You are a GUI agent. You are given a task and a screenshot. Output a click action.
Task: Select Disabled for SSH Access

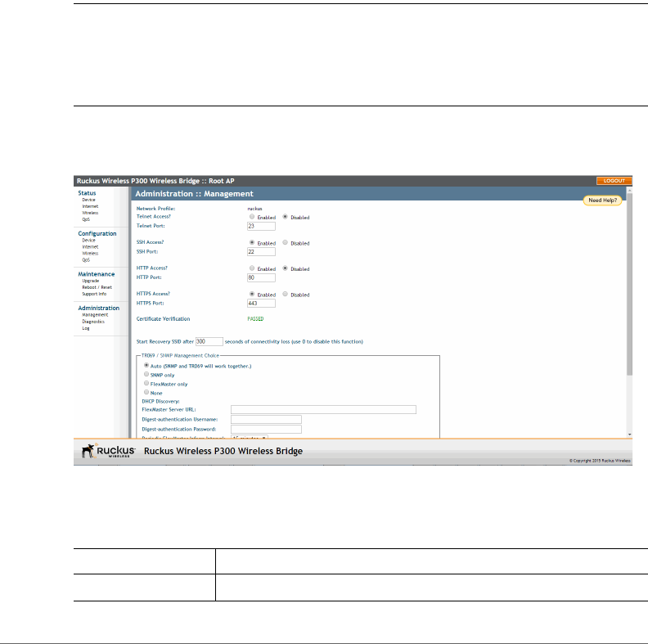coord(286,243)
